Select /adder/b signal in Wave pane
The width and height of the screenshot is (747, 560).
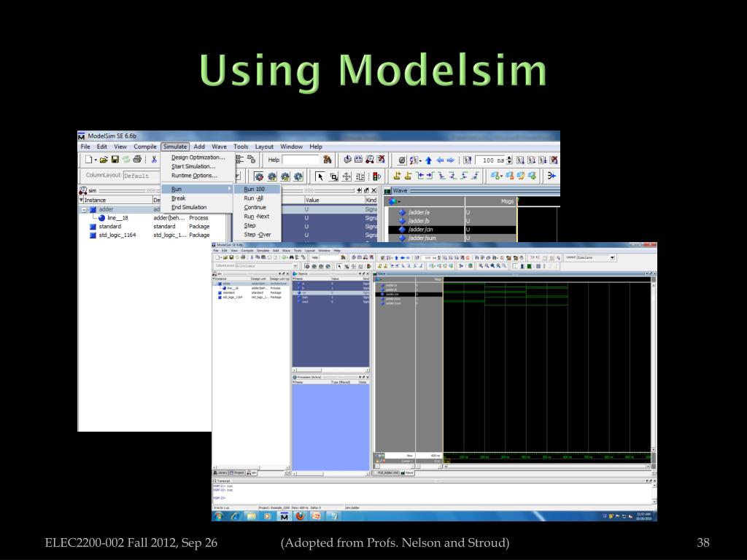tap(419, 221)
